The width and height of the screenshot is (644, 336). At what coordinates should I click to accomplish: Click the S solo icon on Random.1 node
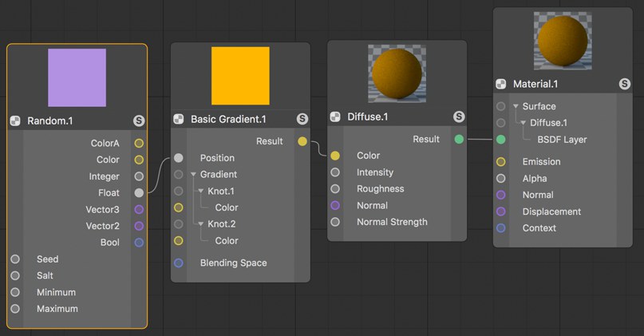(x=139, y=121)
